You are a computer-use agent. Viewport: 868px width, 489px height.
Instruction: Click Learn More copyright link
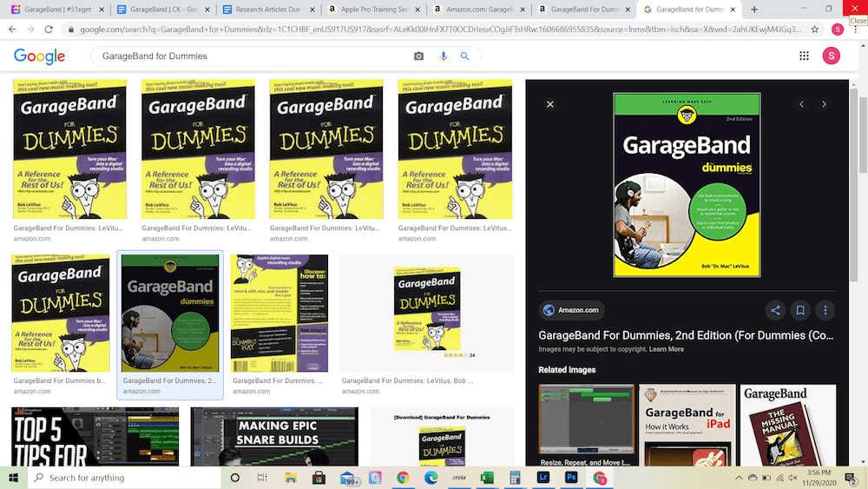click(x=666, y=349)
